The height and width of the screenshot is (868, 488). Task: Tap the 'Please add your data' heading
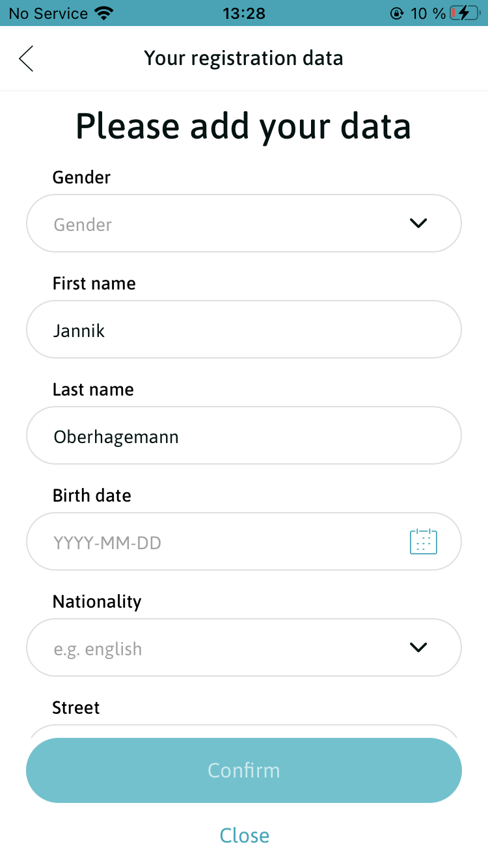(243, 126)
